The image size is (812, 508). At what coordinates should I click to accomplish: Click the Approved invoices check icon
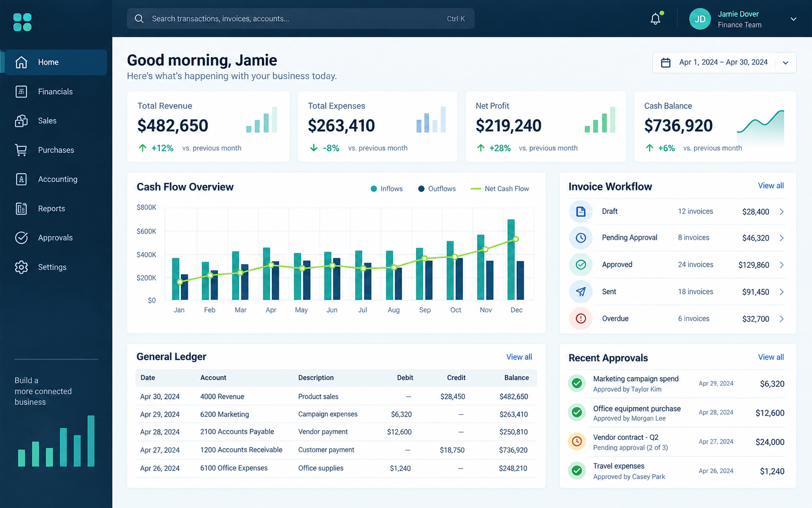(581, 265)
